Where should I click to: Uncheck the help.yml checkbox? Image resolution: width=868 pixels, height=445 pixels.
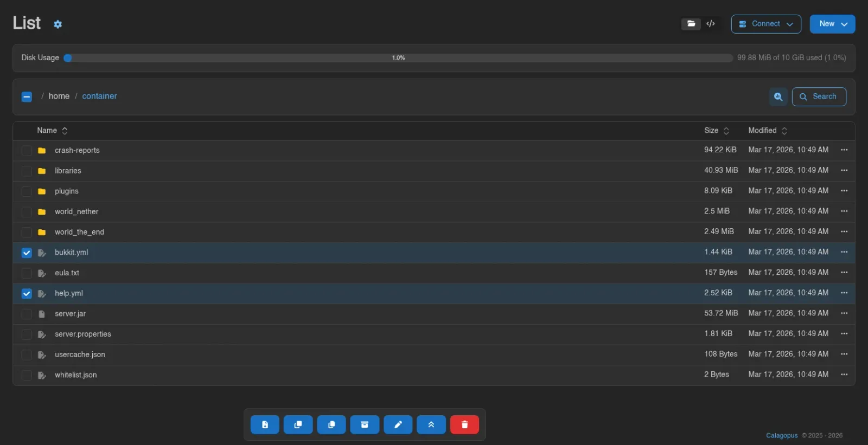point(27,293)
